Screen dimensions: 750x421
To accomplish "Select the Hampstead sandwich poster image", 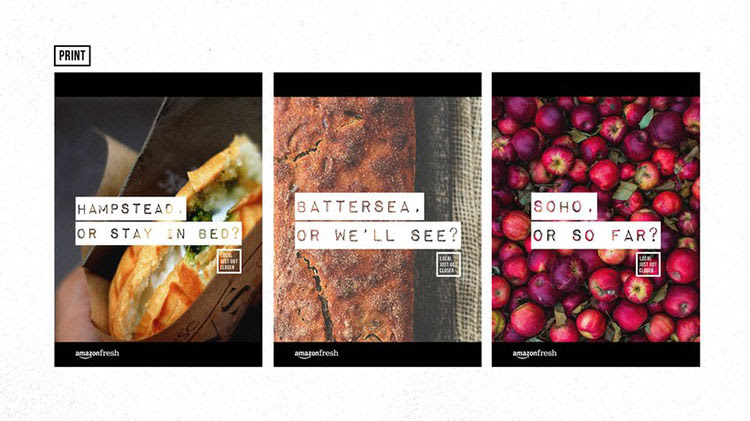I will coord(158,220).
